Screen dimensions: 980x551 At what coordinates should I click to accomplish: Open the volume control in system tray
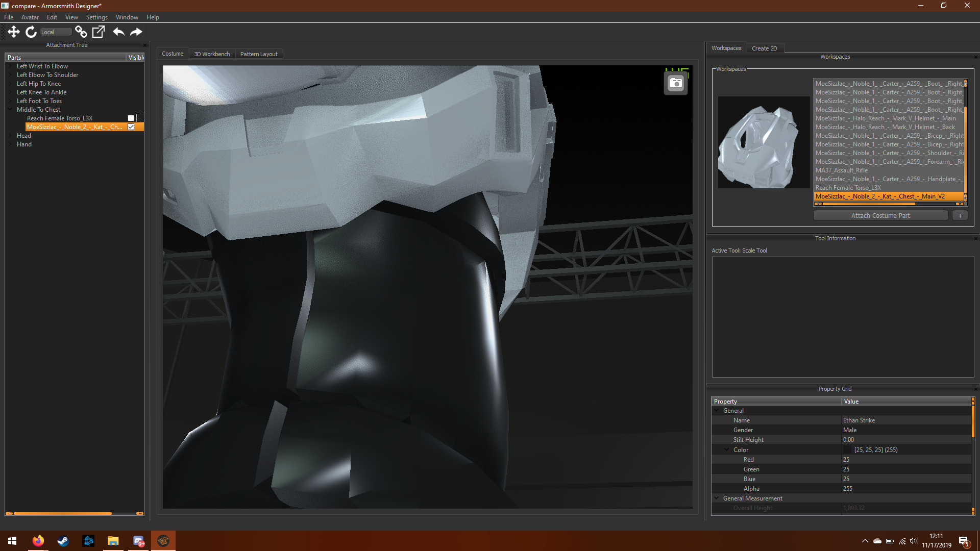pyautogui.click(x=914, y=541)
